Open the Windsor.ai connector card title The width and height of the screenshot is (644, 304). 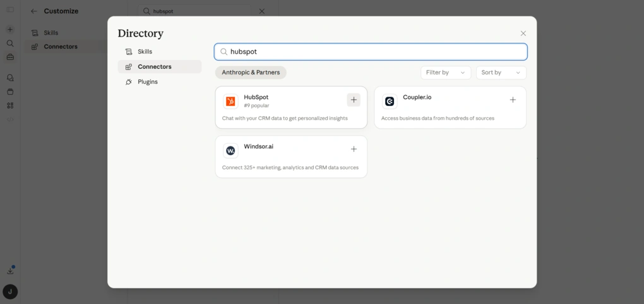click(x=258, y=146)
